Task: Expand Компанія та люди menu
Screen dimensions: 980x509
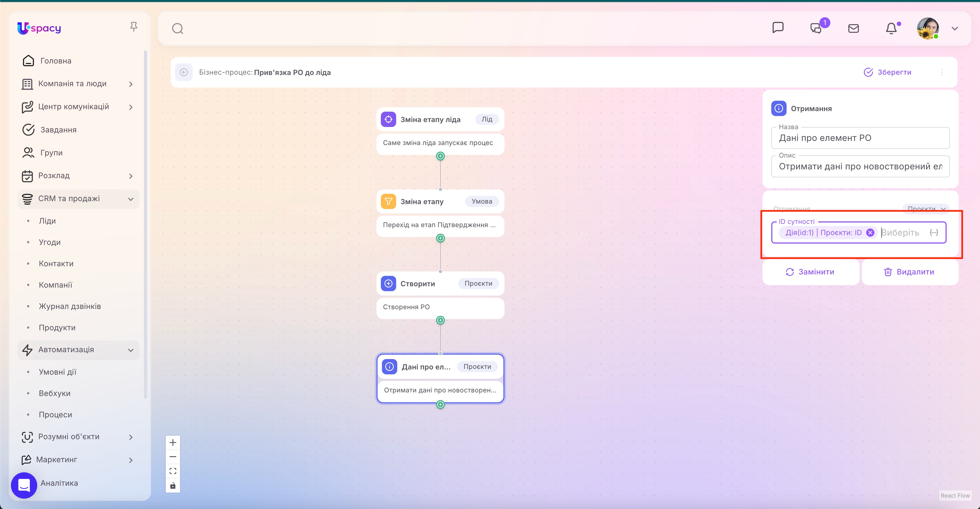Action: [x=131, y=84]
